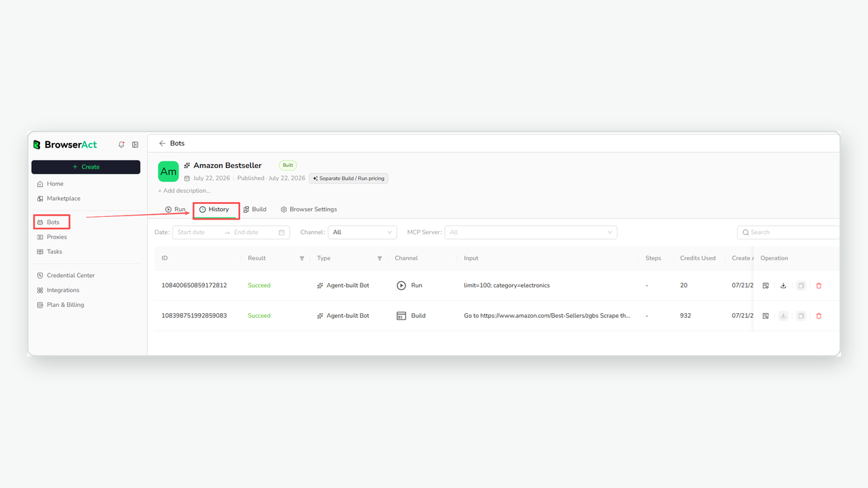
Task: Delete the Build row record
Action: [818, 316]
